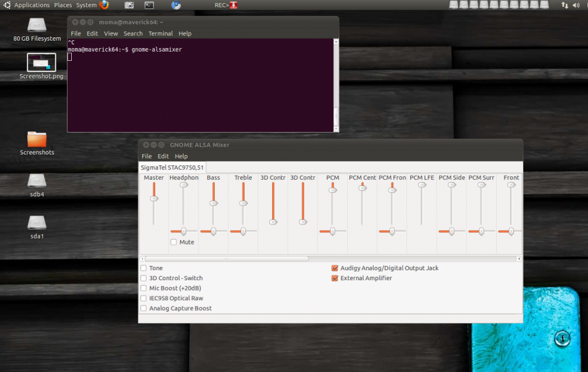Enable Mic Boost (+20dB)
588x372 pixels.
[x=144, y=288]
